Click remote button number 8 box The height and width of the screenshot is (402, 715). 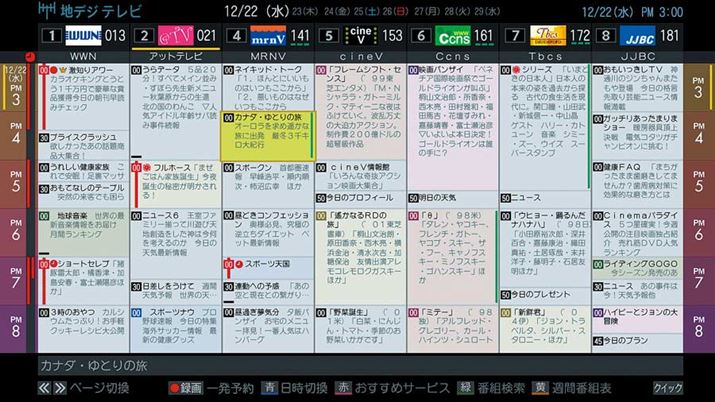pyautogui.click(x=606, y=36)
